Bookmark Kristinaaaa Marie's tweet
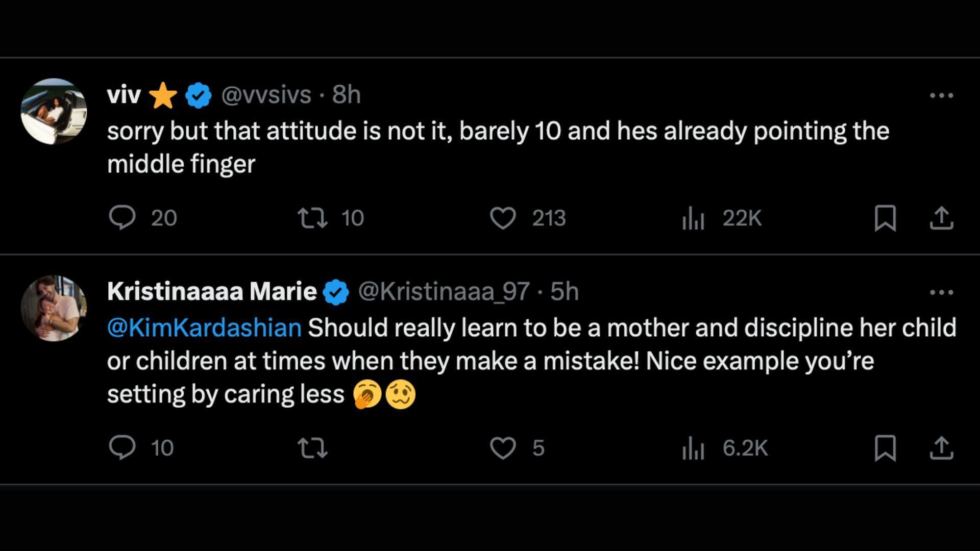This screenshot has height=551, width=980. click(885, 448)
